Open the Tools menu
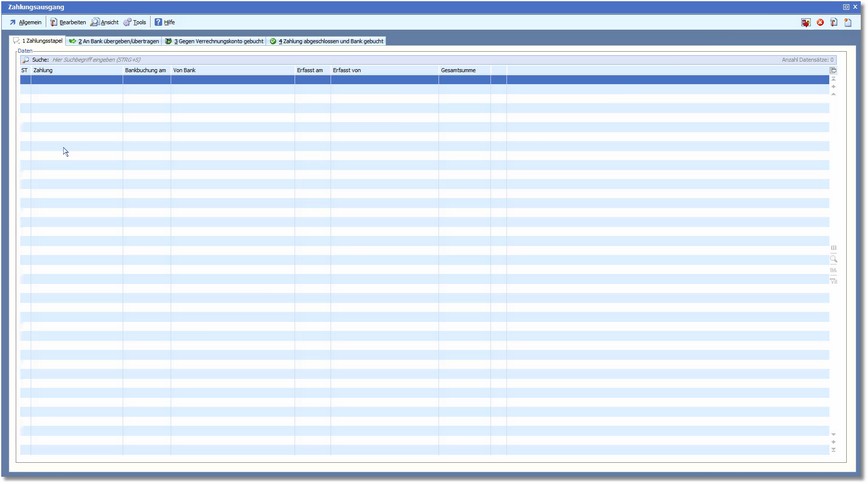The image size is (868, 484). click(135, 22)
